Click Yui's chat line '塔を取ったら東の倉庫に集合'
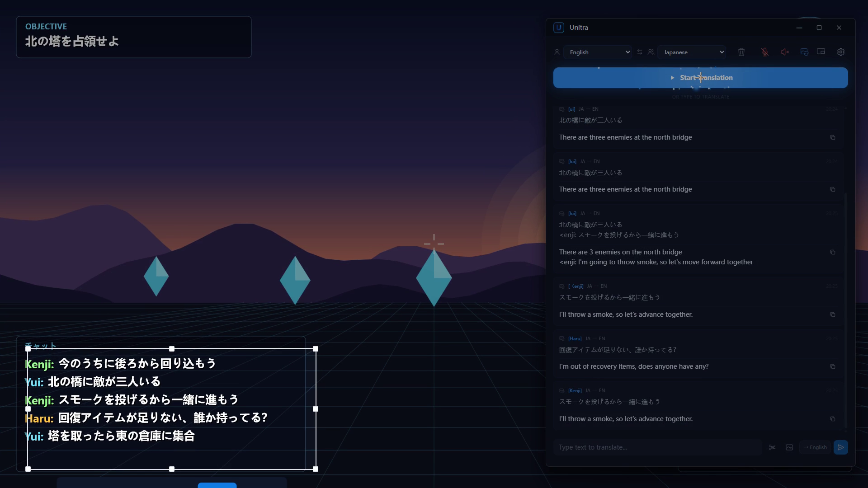868x488 pixels. click(x=110, y=436)
